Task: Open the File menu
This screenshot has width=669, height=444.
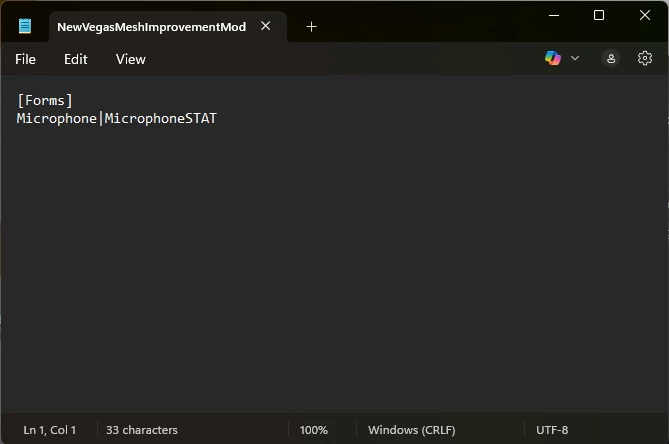Action: (25, 59)
